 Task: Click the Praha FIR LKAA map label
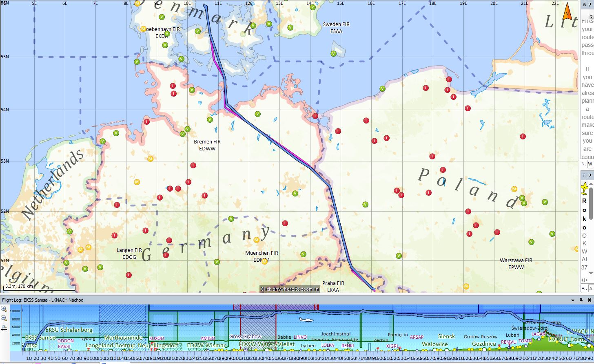[333, 286]
